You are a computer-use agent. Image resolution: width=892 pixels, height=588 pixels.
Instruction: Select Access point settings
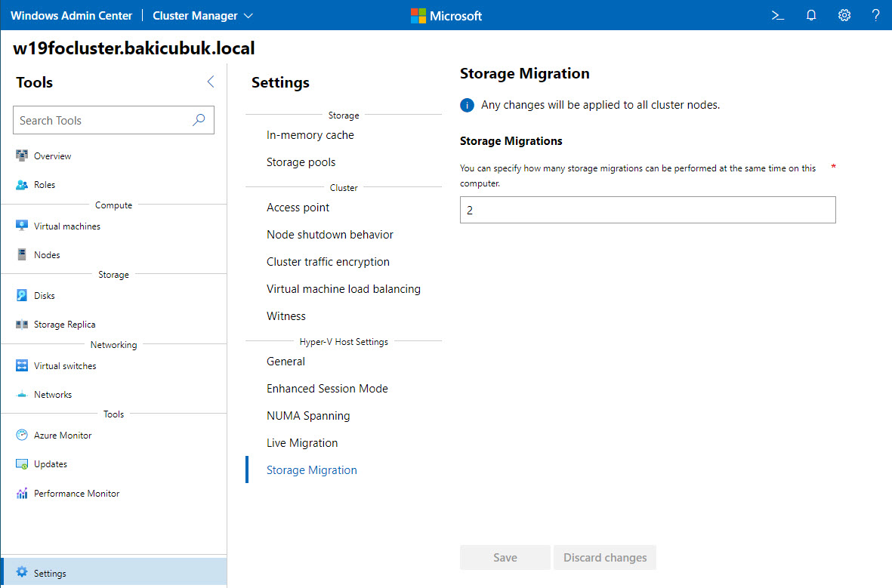(x=298, y=208)
